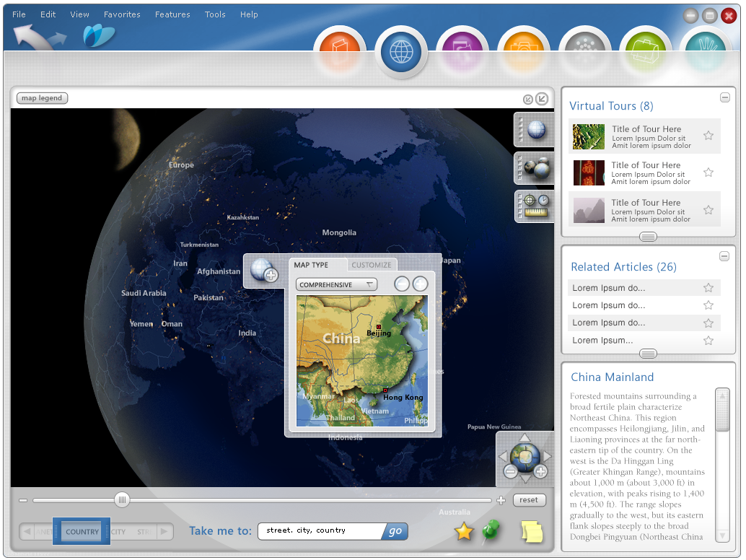The image size is (746, 560).
Task: Click navigation globe zoom out minus
Action: [511, 471]
